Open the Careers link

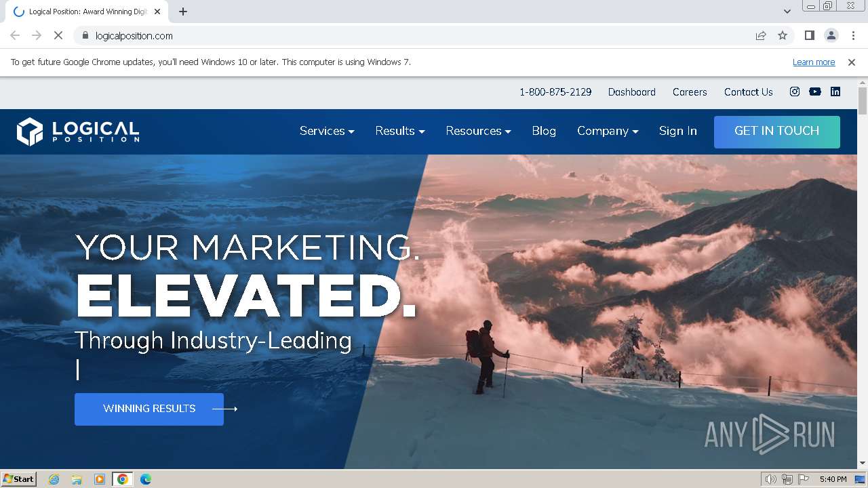[x=690, y=91]
